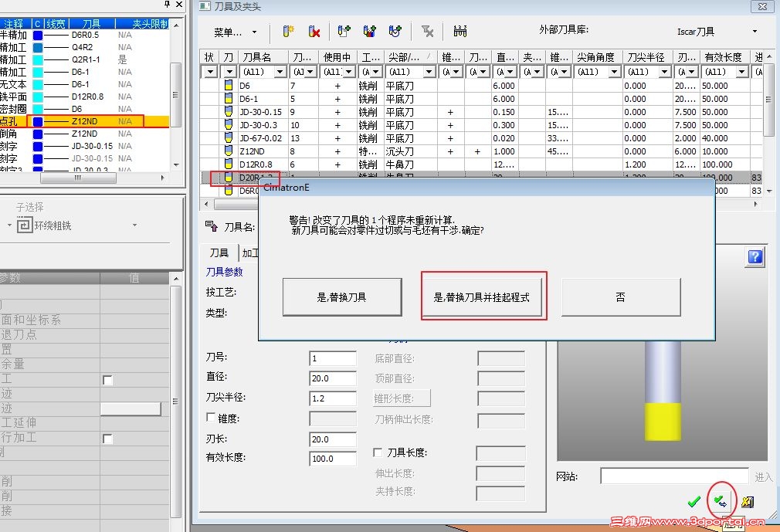Click the 进入 website link button

tap(764, 477)
